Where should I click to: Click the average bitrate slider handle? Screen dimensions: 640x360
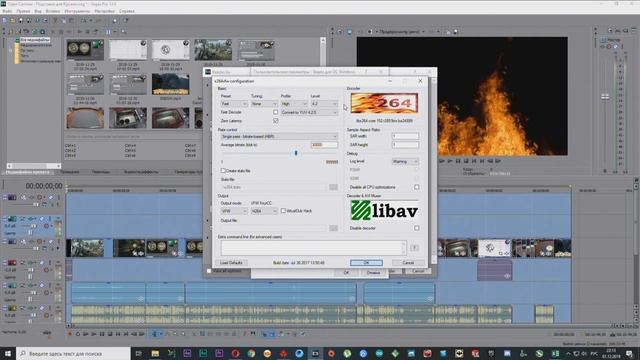tap(296, 153)
